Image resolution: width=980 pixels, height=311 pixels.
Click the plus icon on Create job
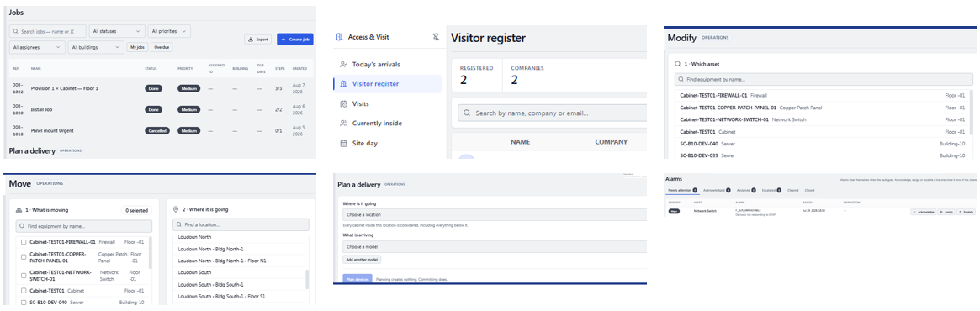[283, 40]
